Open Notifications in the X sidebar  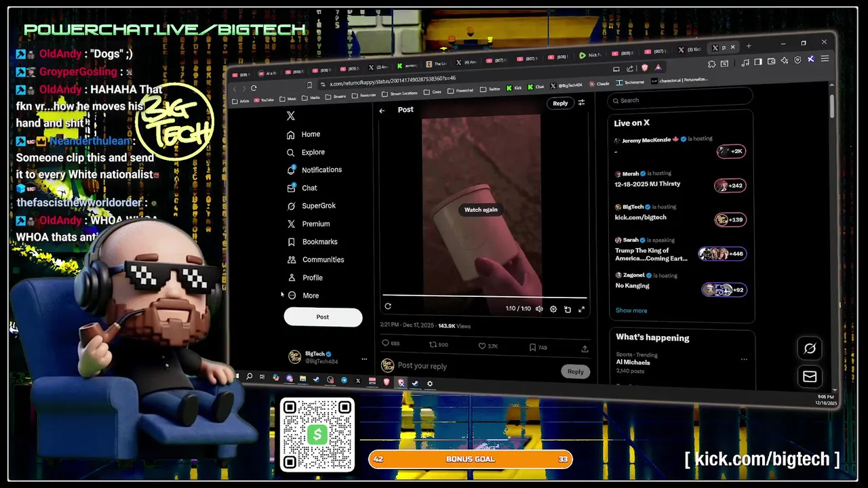[314, 170]
